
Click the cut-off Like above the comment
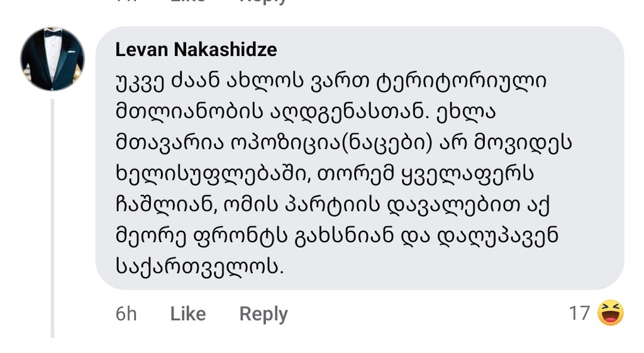pyautogui.click(x=188, y=2)
